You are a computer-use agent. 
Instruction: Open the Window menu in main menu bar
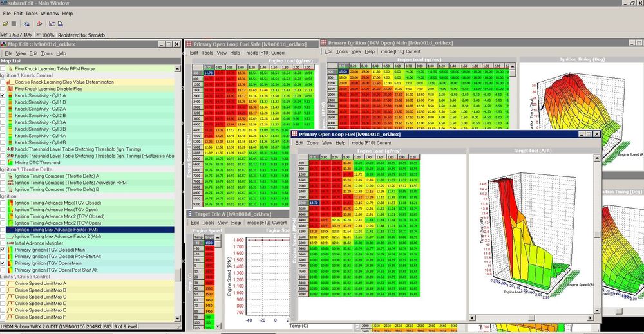50,13
